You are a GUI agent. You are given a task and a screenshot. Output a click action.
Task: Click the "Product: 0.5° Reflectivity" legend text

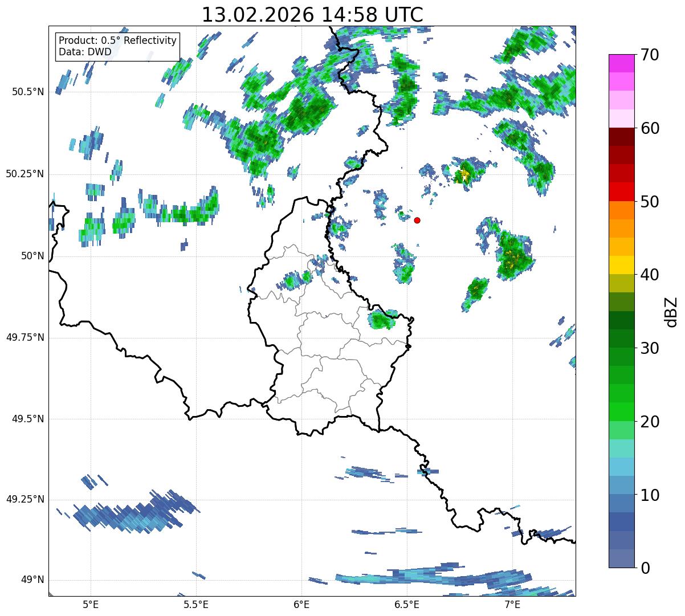click(x=117, y=41)
